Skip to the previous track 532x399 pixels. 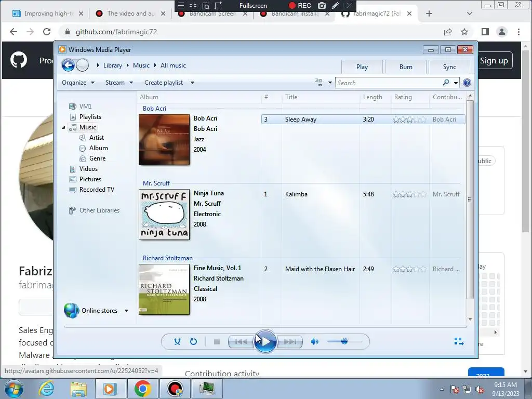pos(241,342)
